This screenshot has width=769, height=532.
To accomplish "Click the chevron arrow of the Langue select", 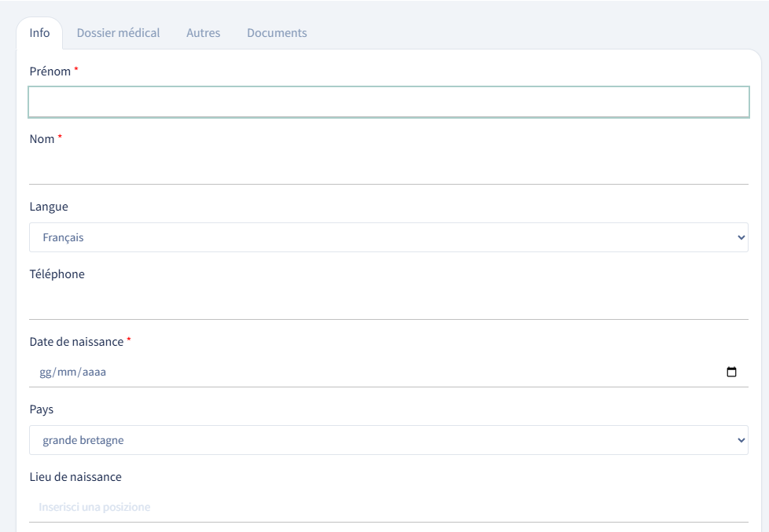I will tap(741, 237).
